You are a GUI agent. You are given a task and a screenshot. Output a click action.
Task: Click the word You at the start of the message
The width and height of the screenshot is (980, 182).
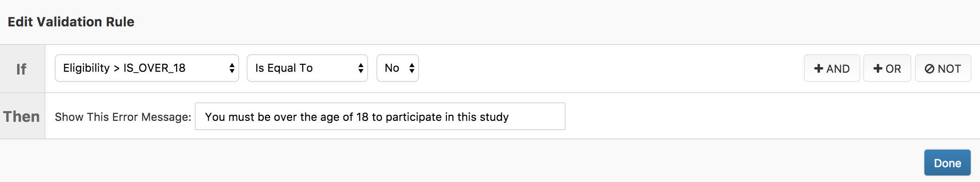pos(215,117)
